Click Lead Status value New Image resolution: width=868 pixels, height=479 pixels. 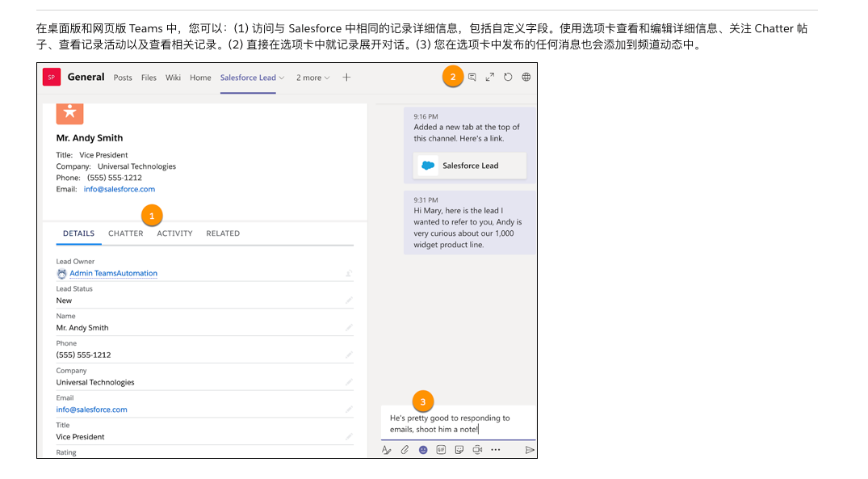coord(65,300)
